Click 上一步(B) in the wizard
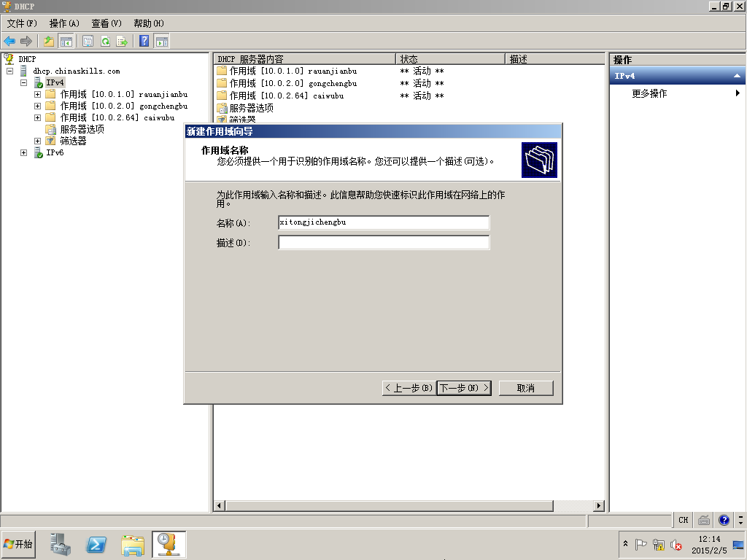747x560 pixels. click(x=409, y=388)
